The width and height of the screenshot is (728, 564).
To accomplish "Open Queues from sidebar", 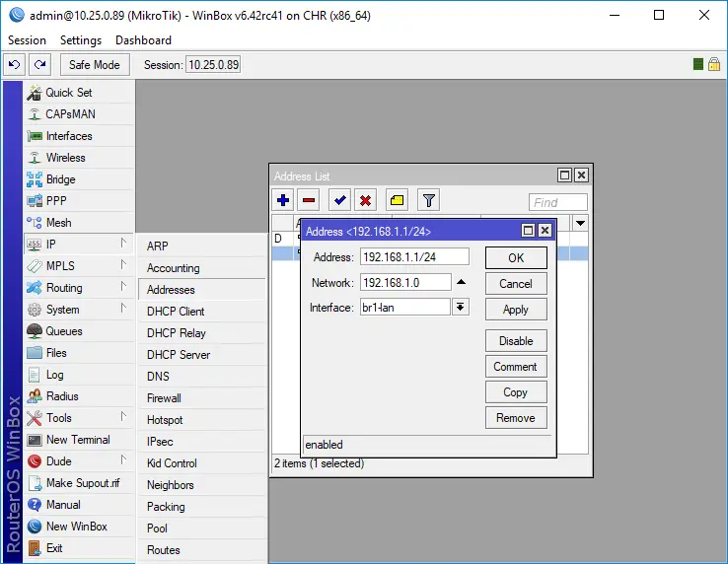I will (x=79, y=331).
